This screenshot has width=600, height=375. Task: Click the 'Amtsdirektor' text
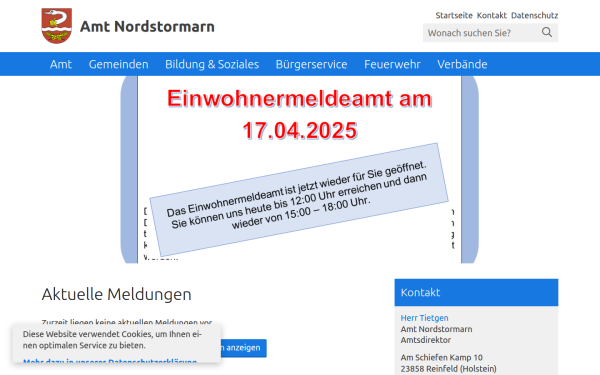pyautogui.click(x=426, y=340)
